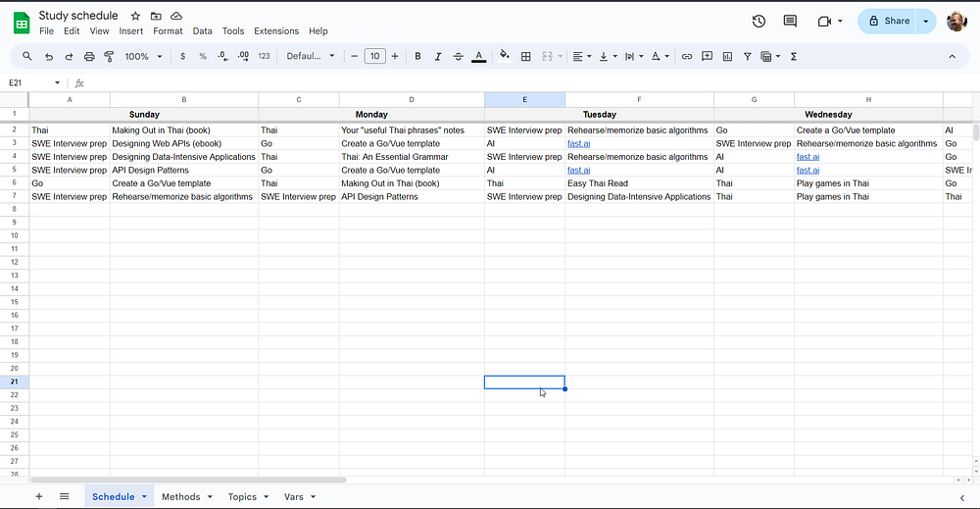Image resolution: width=980 pixels, height=509 pixels.
Task: Undo the last action
Action: pos(49,56)
